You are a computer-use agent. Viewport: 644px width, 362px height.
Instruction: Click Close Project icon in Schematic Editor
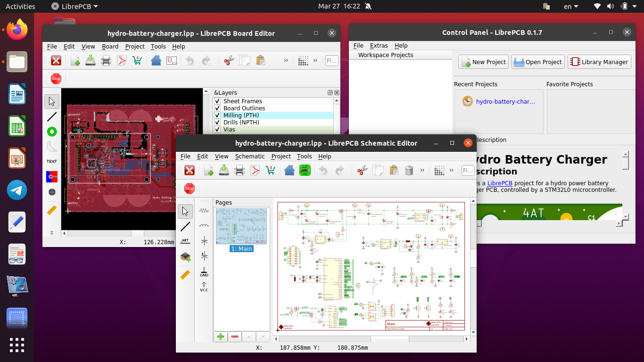coord(190,170)
